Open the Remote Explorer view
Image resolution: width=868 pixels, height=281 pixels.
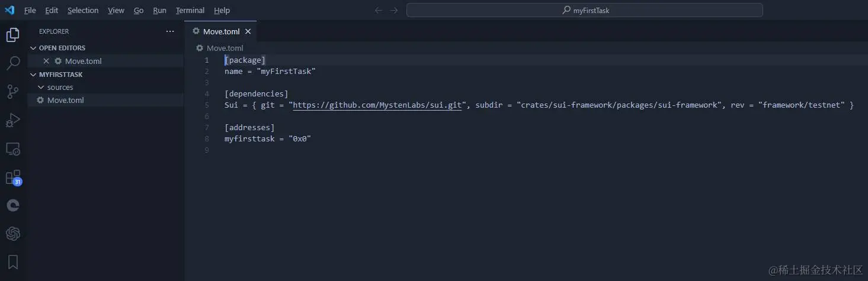coord(13,148)
